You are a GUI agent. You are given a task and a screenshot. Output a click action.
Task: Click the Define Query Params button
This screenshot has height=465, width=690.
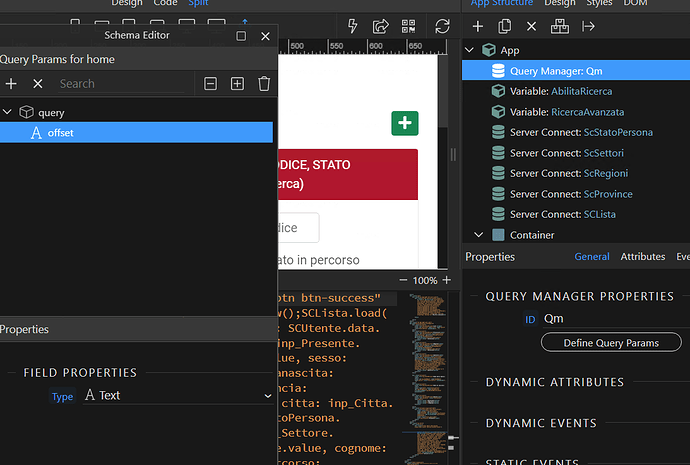[x=611, y=343]
